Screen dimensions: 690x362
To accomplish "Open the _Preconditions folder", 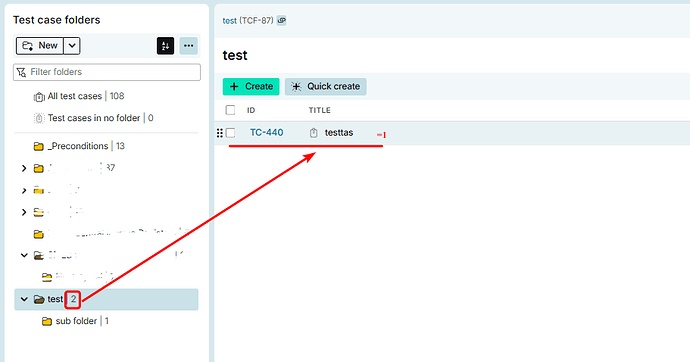I will point(79,146).
